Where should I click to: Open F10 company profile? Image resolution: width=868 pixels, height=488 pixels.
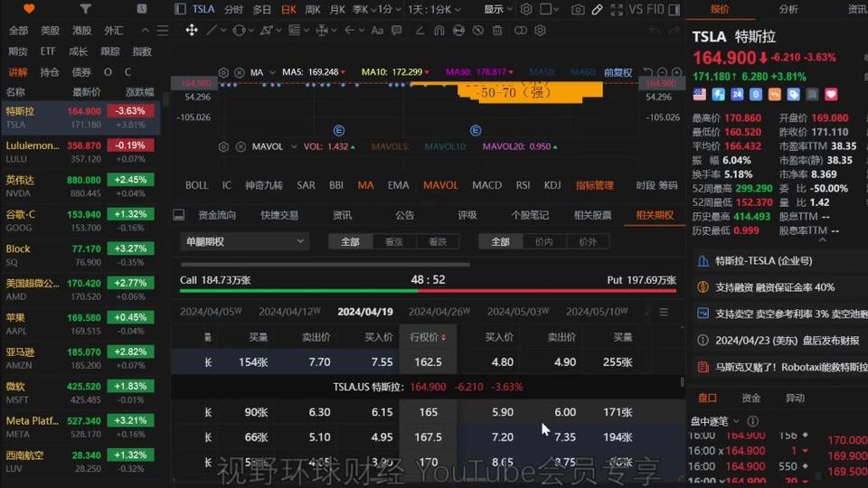click(x=655, y=9)
